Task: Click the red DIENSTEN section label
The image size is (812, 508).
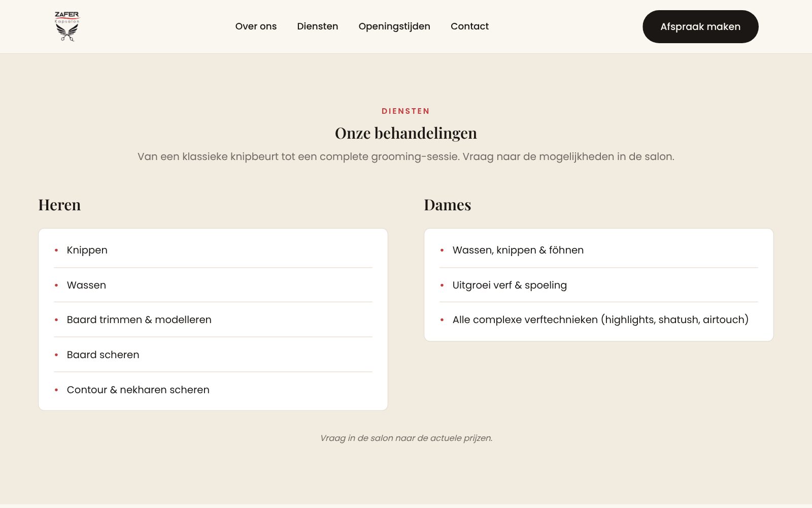Action: [x=406, y=111]
